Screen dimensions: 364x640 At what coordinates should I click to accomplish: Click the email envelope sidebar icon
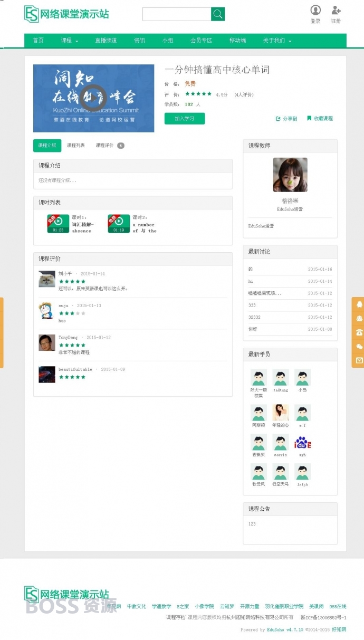[359, 360]
